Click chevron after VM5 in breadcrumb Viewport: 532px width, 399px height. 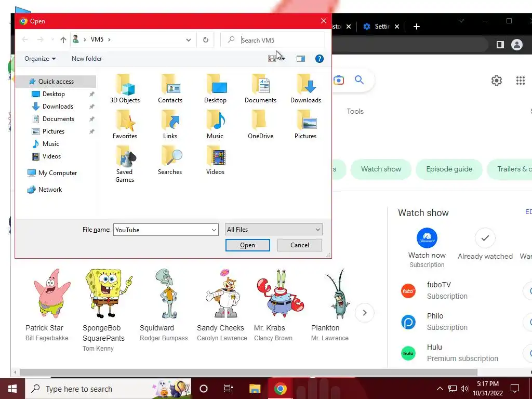109,39
